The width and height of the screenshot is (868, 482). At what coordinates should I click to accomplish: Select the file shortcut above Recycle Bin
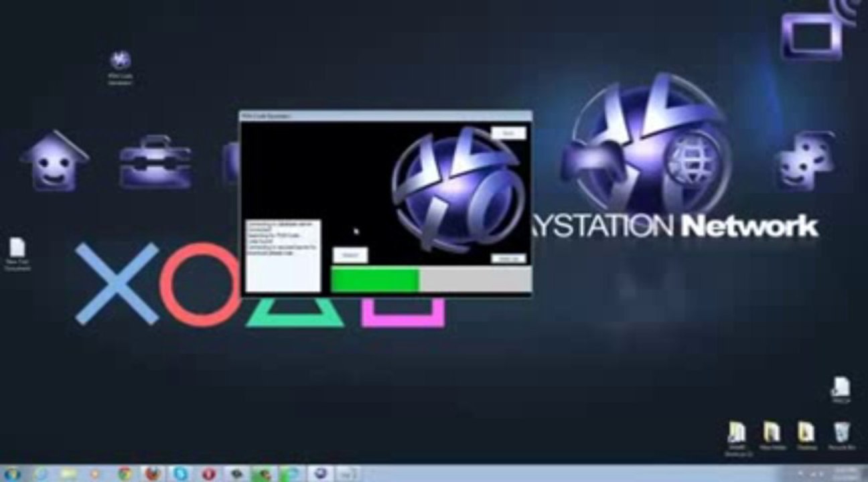(x=841, y=390)
